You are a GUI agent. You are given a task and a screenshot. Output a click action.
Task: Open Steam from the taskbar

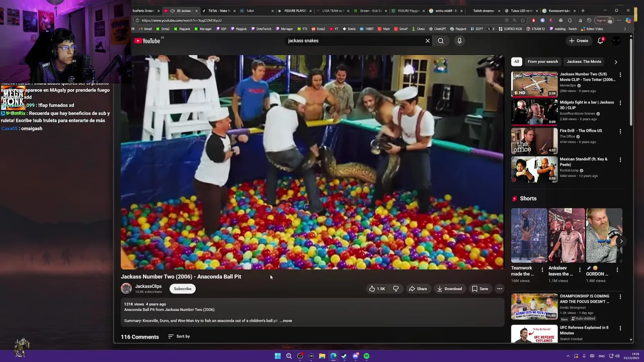tap(344, 356)
